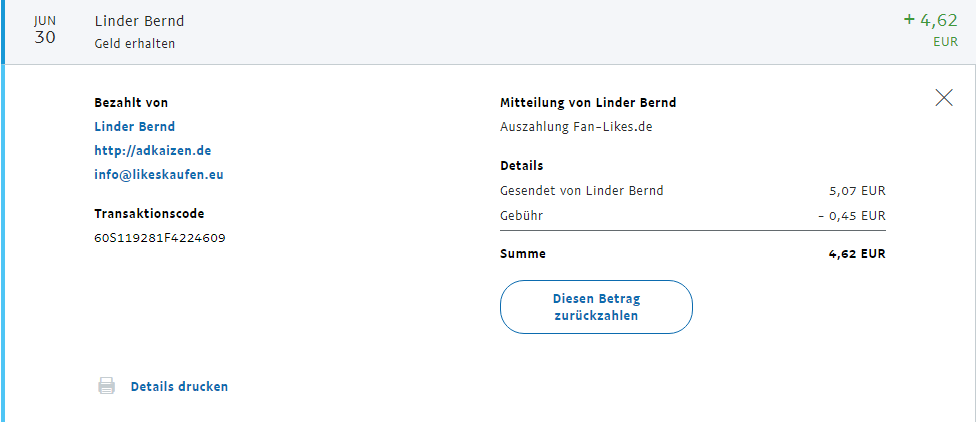Visit the http://adkaizen.de link
980x422 pixels.
point(152,150)
